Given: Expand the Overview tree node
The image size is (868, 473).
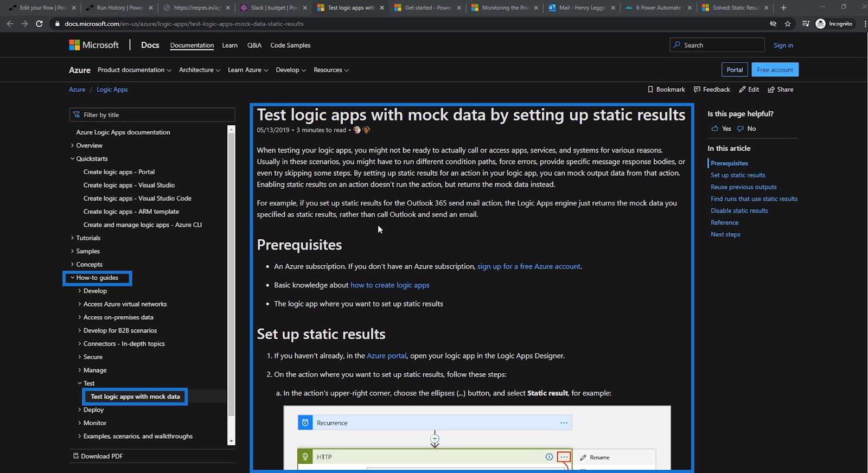Looking at the screenshot, I should tap(73, 145).
